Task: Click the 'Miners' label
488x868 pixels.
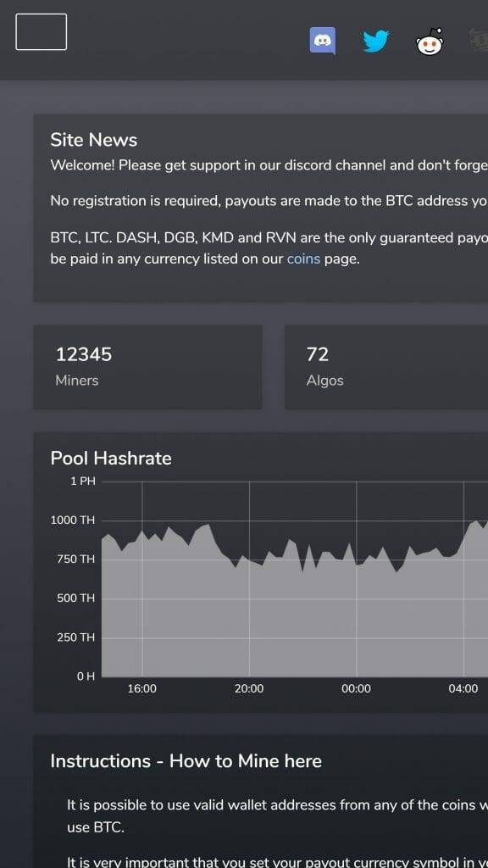Action: [x=77, y=381]
